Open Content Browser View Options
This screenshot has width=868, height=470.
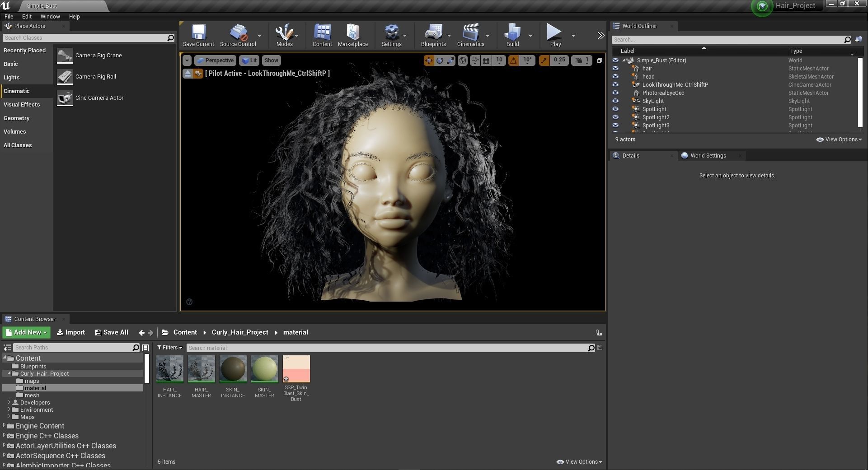[x=579, y=462]
